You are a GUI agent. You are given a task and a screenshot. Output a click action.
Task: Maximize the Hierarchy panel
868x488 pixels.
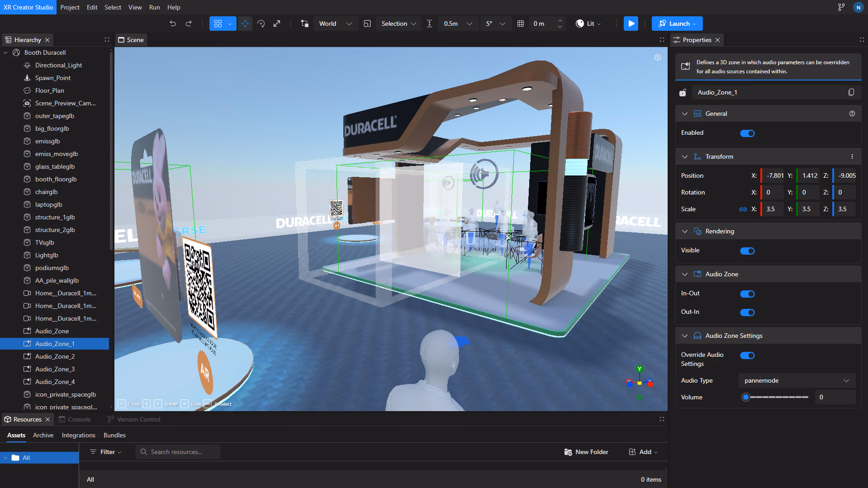click(x=107, y=40)
